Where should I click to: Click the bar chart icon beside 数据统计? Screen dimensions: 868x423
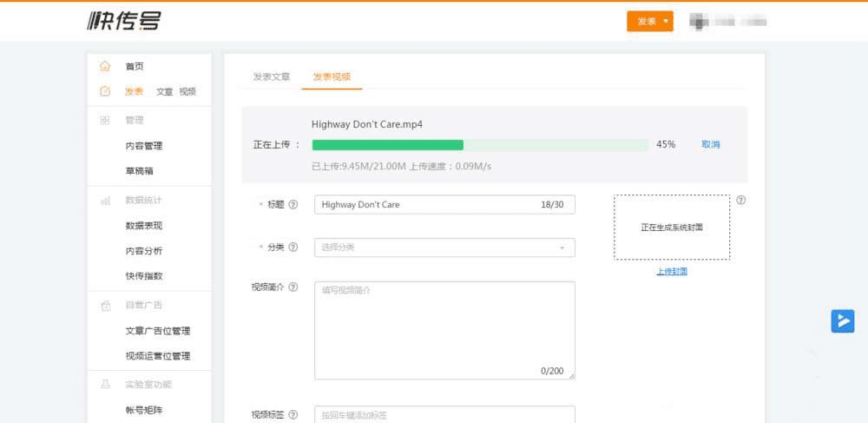(x=105, y=200)
